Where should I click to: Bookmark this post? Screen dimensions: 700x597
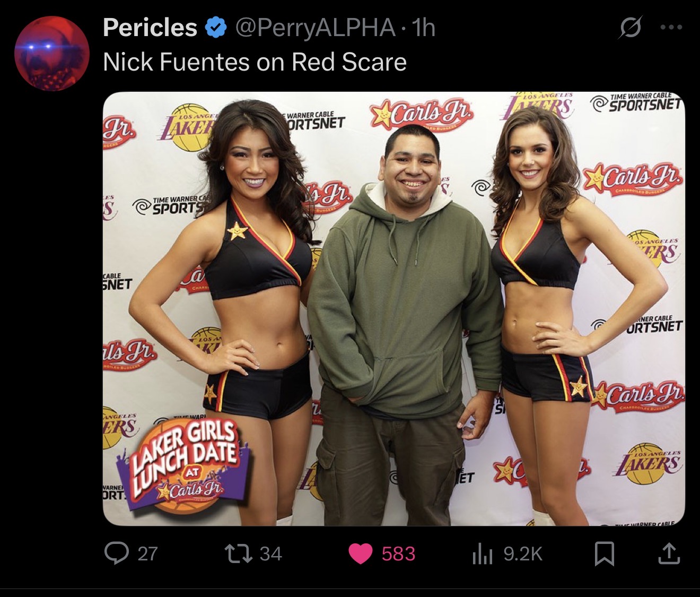pos(605,554)
